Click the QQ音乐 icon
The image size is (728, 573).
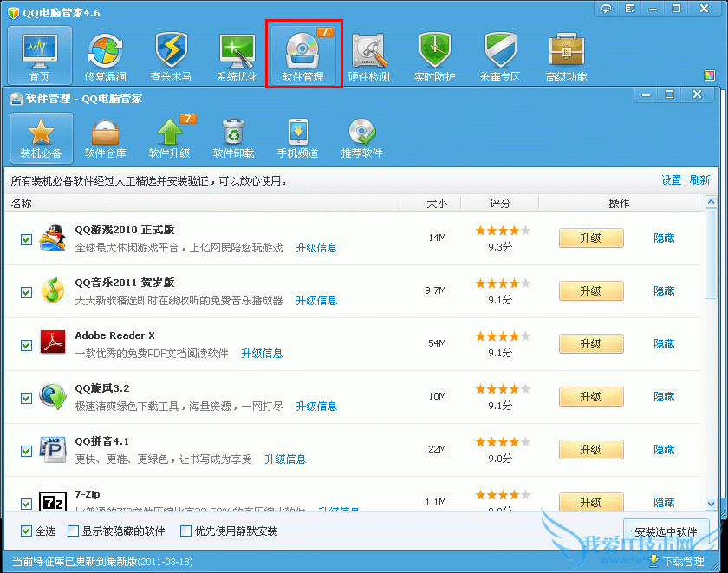[53, 290]
